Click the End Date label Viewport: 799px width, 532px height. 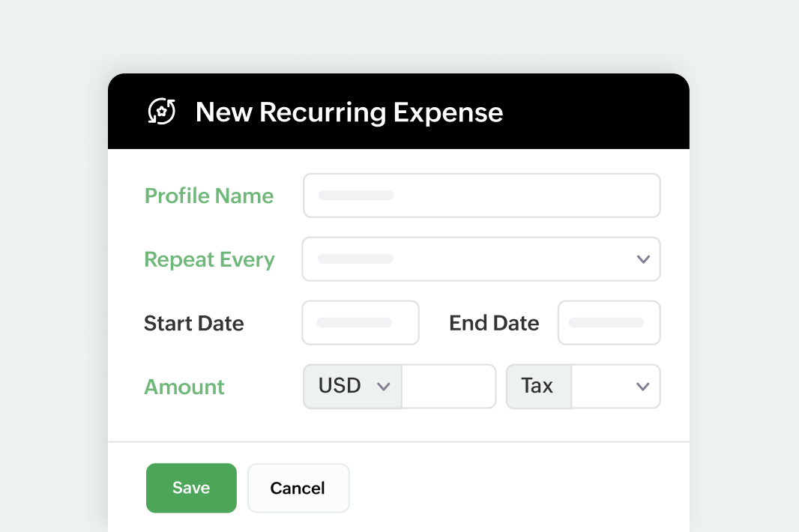(x=494, y=323)
